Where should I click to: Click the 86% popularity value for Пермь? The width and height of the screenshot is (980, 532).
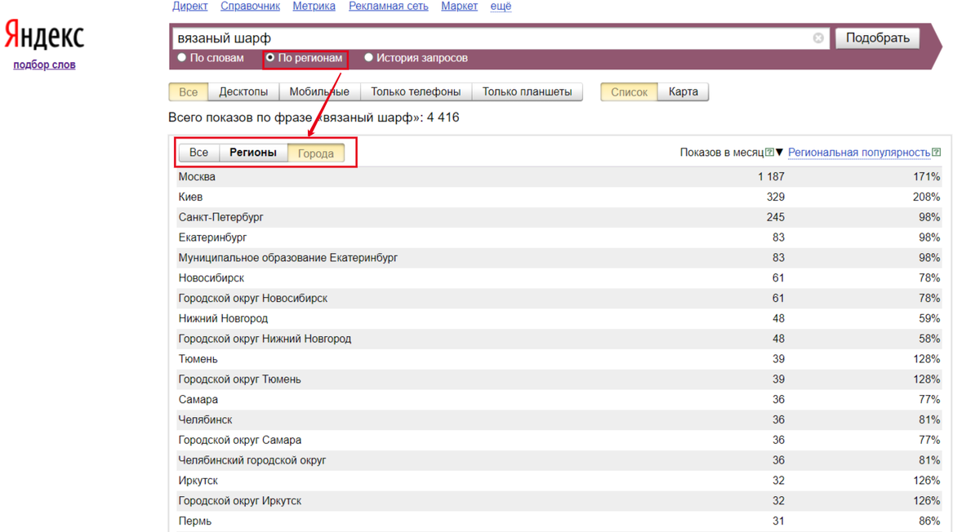coord(929,521)
